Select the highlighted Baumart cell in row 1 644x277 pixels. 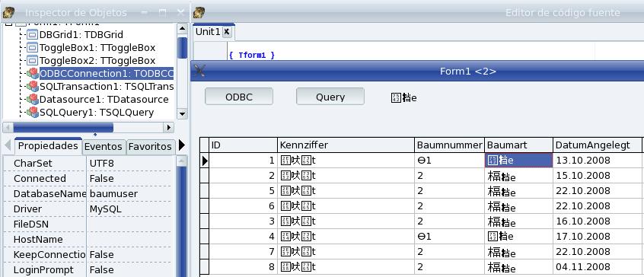(518, 161)
